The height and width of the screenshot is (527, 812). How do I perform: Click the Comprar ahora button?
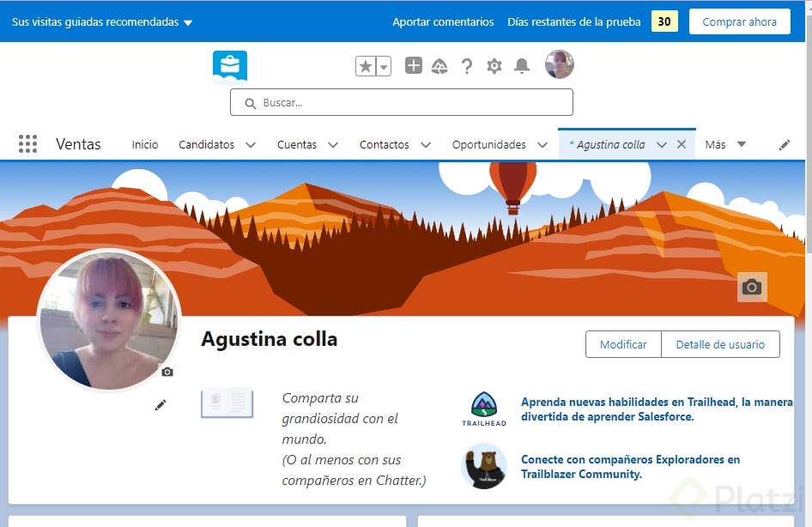(x=740, y=21)
